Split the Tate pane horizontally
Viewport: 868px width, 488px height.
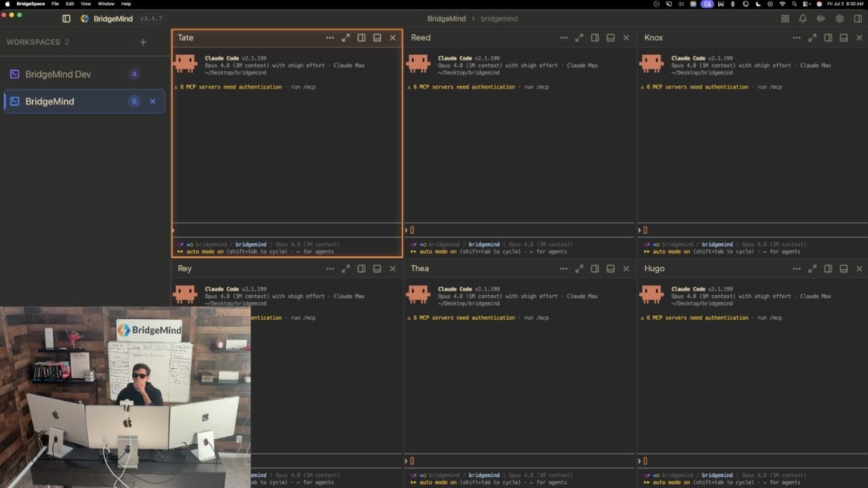[x=377, y=38]
